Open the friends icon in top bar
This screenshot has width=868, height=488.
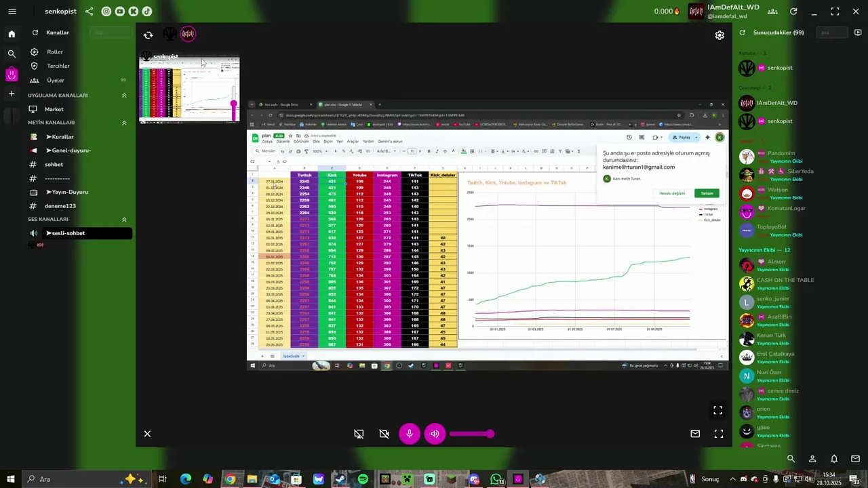pyautogui.click(x=774, y=12)
